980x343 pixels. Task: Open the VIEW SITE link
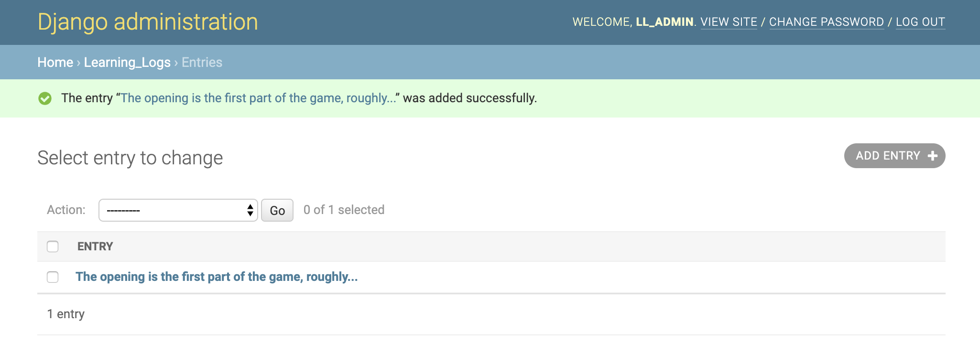click(729, 22)
